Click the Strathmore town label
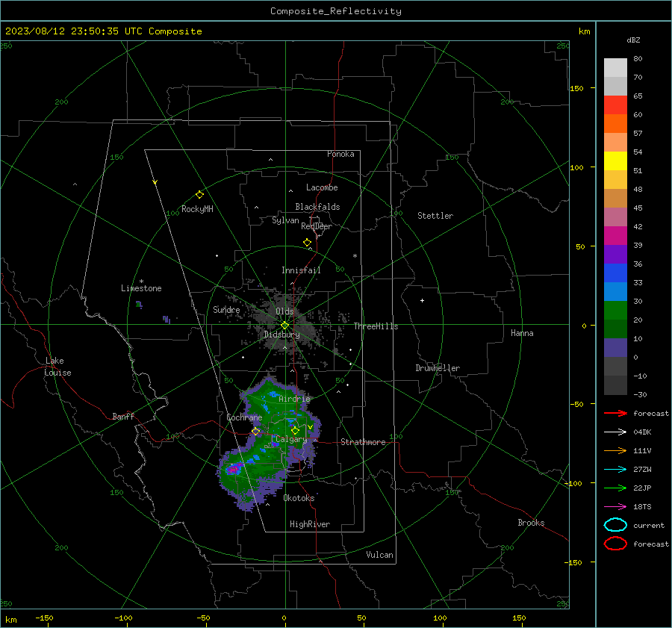 [363, 442]
